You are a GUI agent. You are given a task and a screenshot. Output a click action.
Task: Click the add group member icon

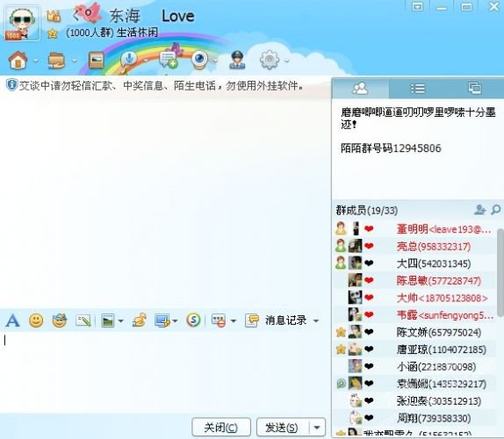tap(479, 210)
